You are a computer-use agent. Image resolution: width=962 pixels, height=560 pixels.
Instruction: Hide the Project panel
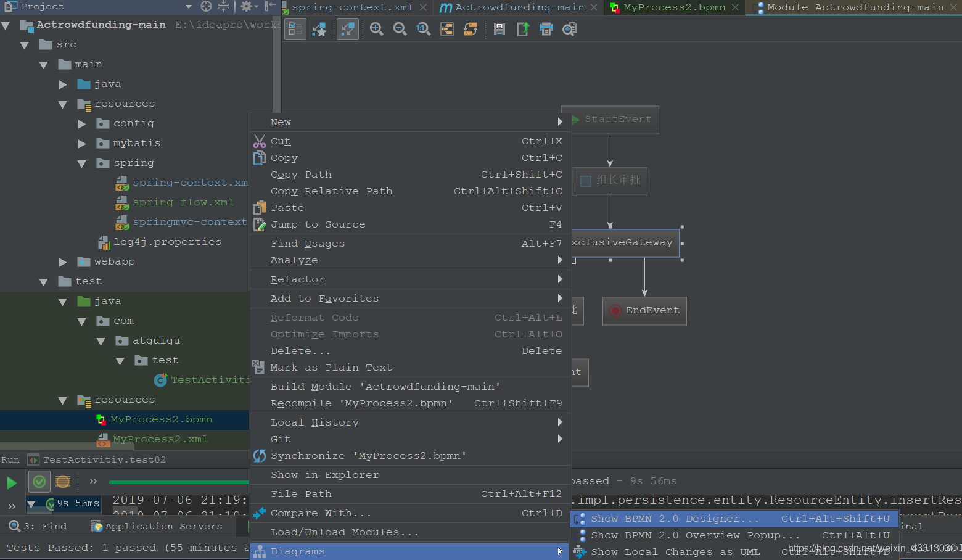tap(270, 6)
